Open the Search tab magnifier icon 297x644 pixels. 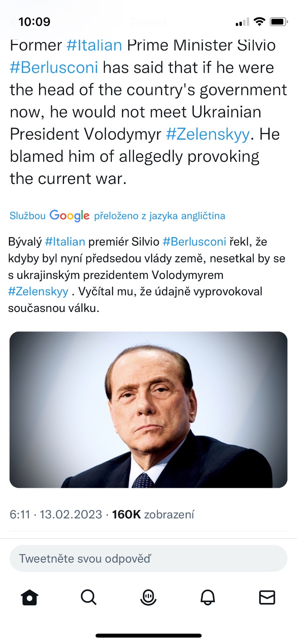pos(89,597)
